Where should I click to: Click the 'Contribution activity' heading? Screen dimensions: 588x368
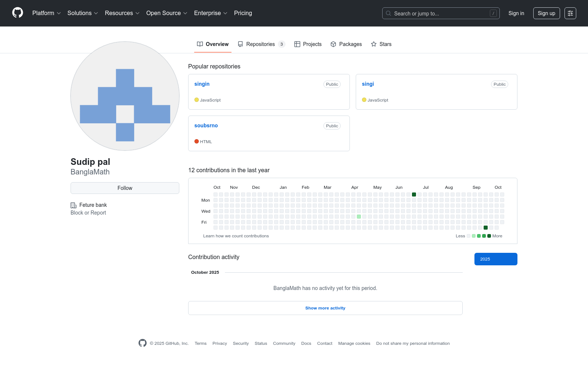point(214,257)
